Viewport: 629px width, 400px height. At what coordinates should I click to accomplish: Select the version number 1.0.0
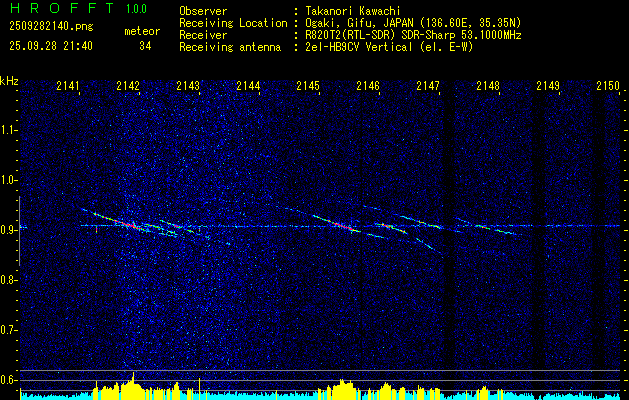click(x=136, y=9)
